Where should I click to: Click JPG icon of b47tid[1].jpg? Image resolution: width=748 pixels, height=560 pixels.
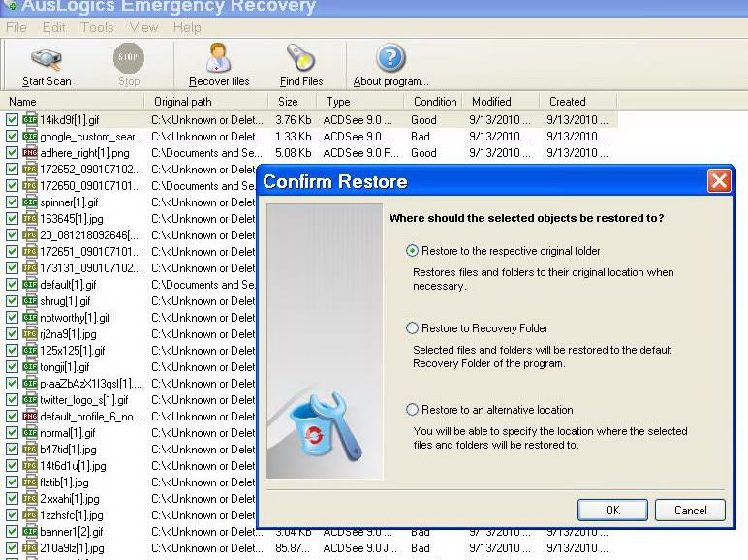pos(30,450)
